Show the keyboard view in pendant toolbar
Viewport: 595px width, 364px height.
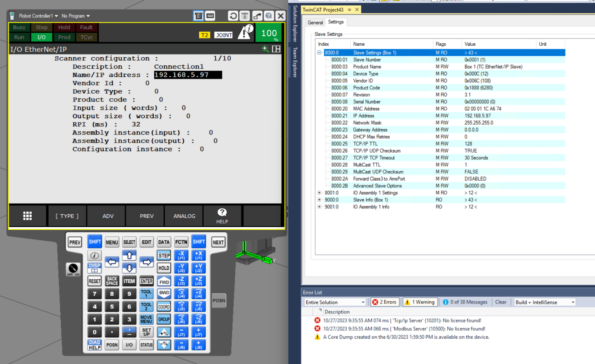210,16
